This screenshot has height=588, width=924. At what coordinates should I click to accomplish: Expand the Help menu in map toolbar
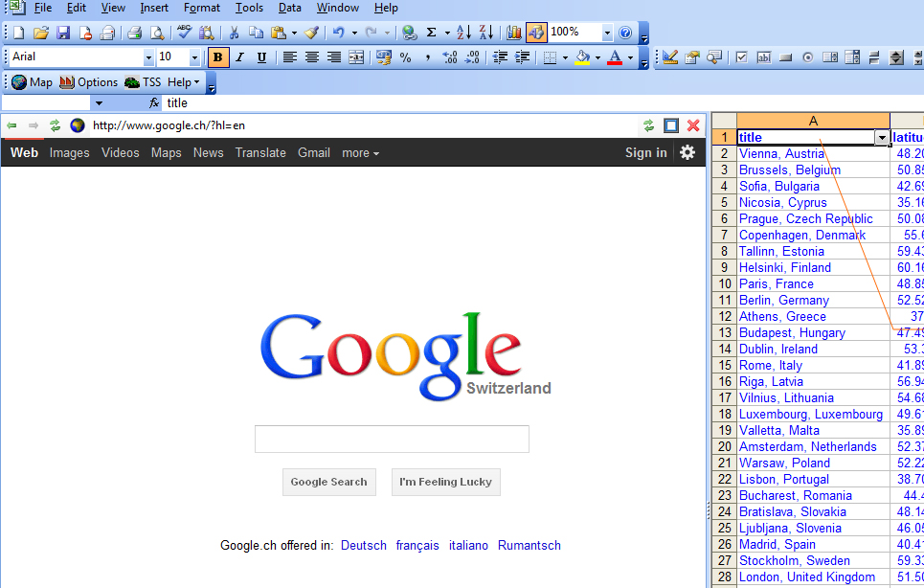[x=184, y=82]
